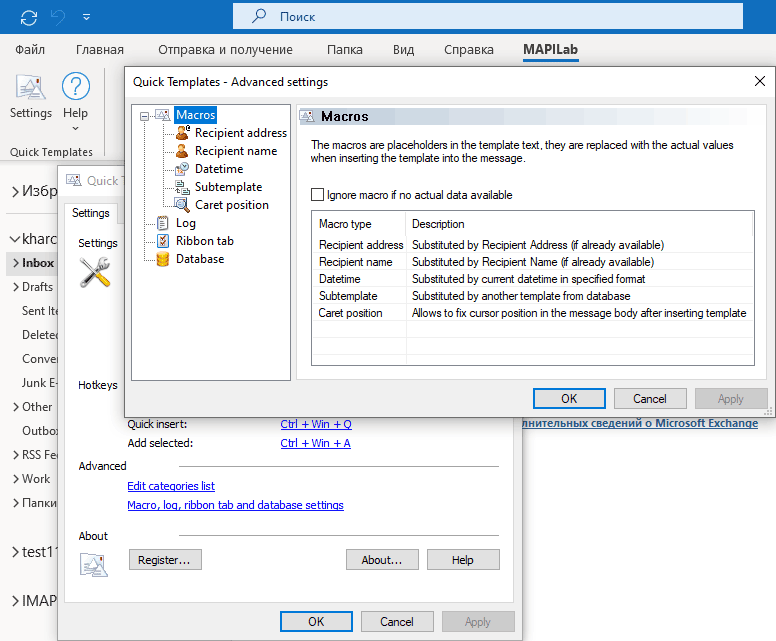Screen dimensions: 776x641
Task: Click the Ctrl + Win + Q hotkey link
Action: (x=316, y=424)
